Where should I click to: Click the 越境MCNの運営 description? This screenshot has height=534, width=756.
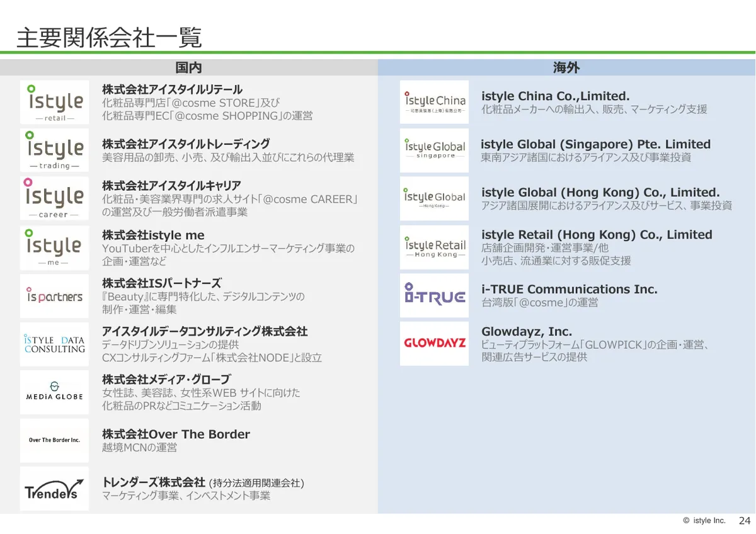139,448
